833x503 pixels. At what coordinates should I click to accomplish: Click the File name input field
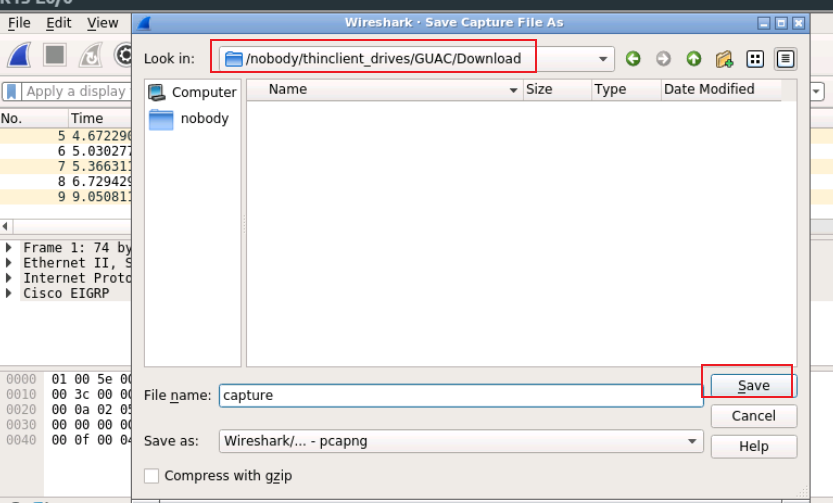tap(460, 395)
